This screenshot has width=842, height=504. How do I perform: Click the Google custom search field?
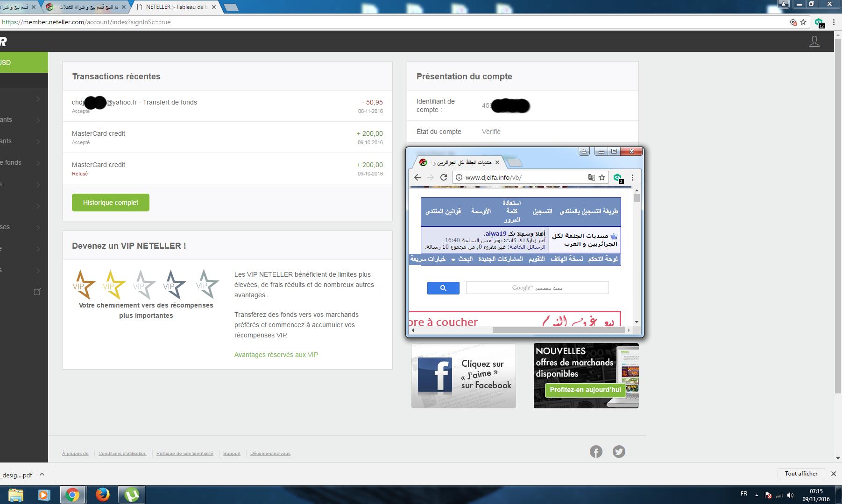coord(537,288)
